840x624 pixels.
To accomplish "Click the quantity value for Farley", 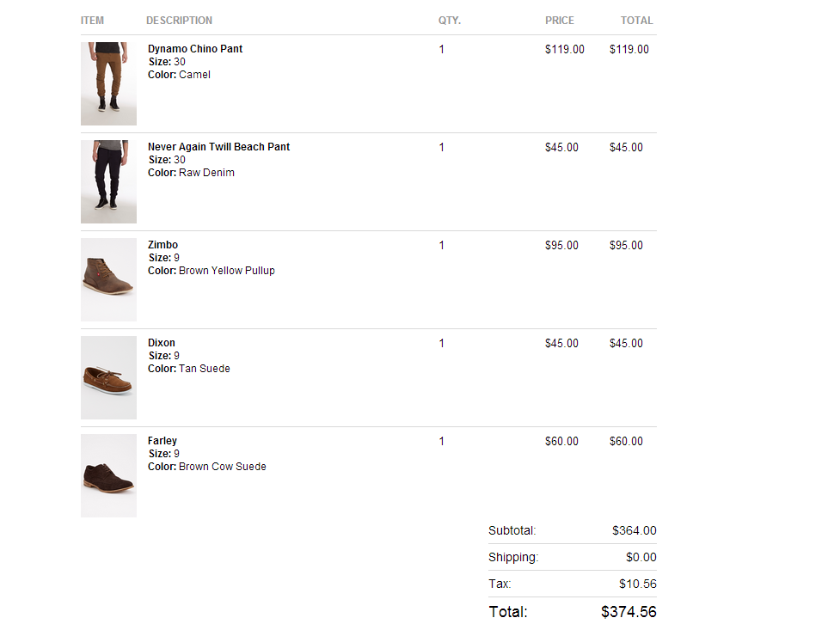I will tap(442, 441).
